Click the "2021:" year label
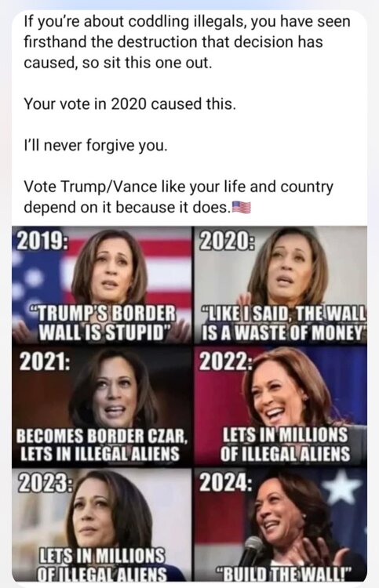Screen dimensions: 379x588 tap(44, 362)
